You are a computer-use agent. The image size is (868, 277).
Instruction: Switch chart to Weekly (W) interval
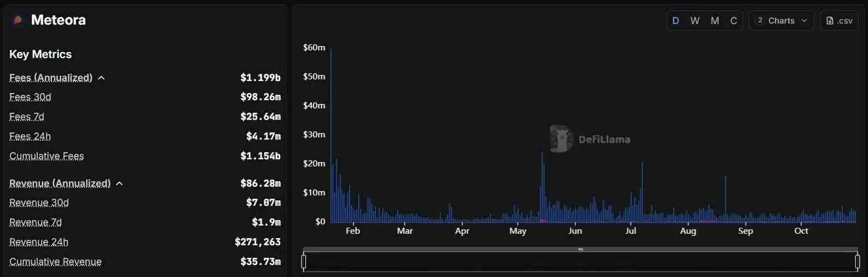pos(695,21)
